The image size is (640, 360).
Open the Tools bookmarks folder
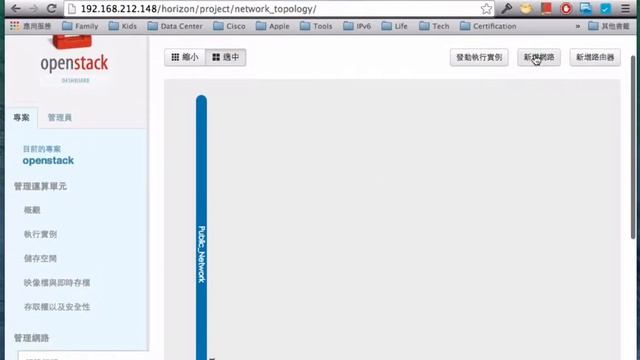coord(316,26)
